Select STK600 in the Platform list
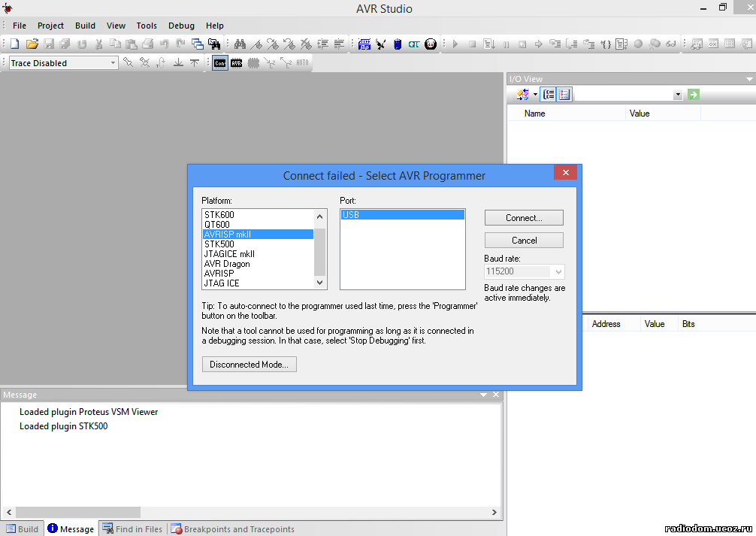The height and width of the screenshot is (536, 756). pyautogui.click(x=258, y=215)
